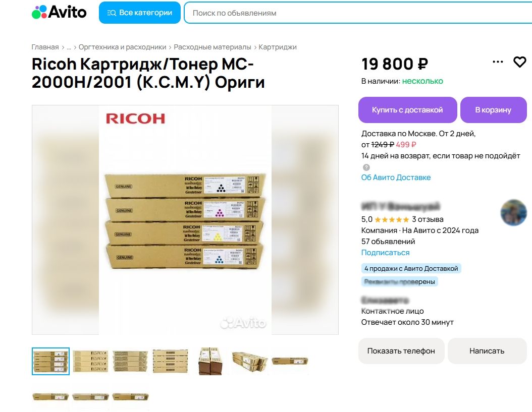Click Подписаться to follow seller
Image resolution: width=532 pixels, height=412 pixels.
[x=385, y=253]
